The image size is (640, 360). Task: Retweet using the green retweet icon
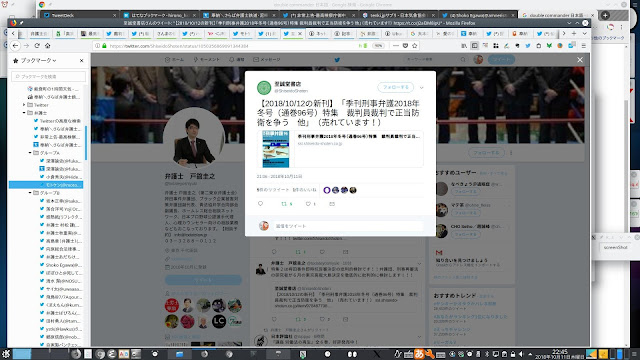284,204
